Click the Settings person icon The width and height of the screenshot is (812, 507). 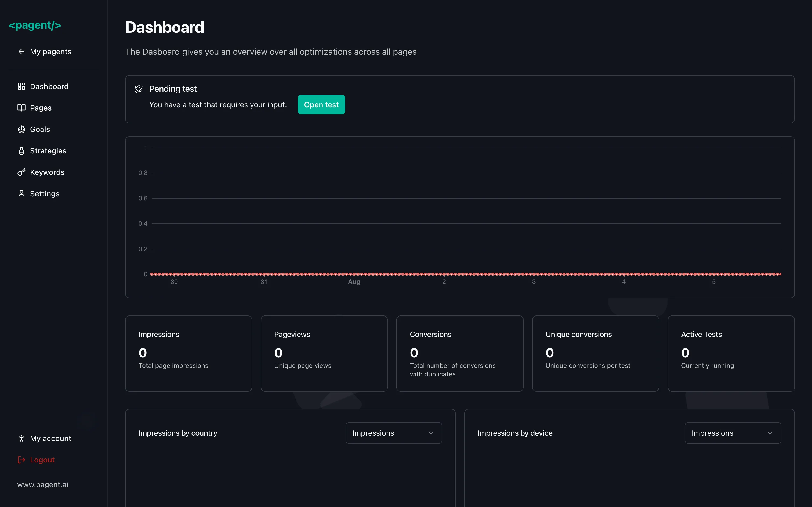(21, 194)
